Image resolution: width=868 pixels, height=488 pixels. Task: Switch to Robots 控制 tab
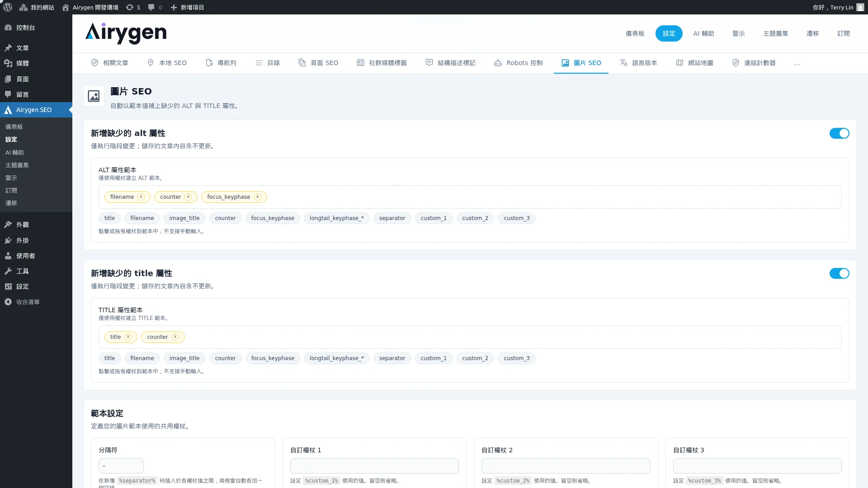[518, 63]
